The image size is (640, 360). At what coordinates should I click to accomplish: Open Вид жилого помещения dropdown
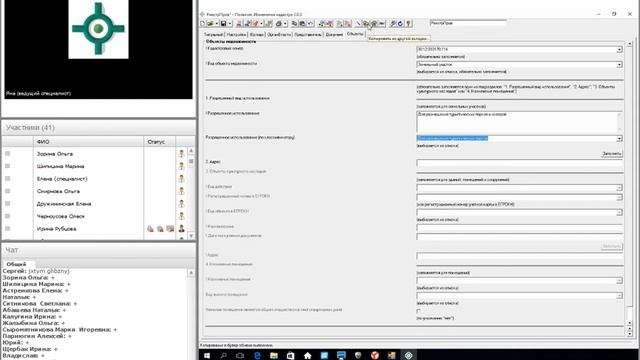click(619, 296)
